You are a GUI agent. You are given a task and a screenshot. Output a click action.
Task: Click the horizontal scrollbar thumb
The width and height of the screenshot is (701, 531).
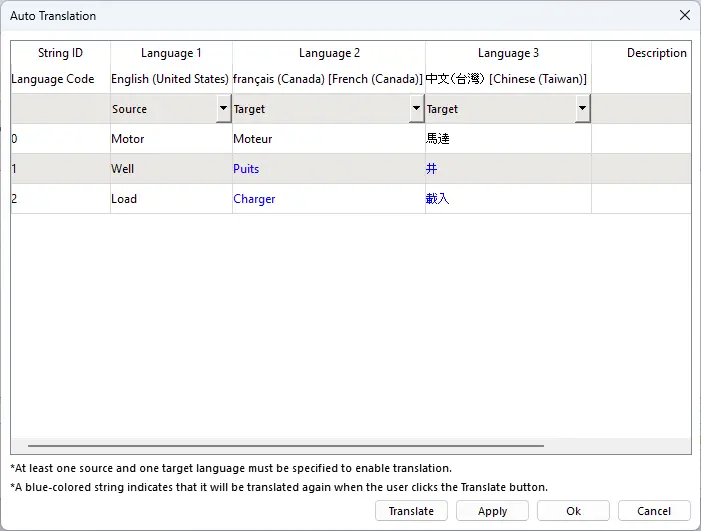286,446
